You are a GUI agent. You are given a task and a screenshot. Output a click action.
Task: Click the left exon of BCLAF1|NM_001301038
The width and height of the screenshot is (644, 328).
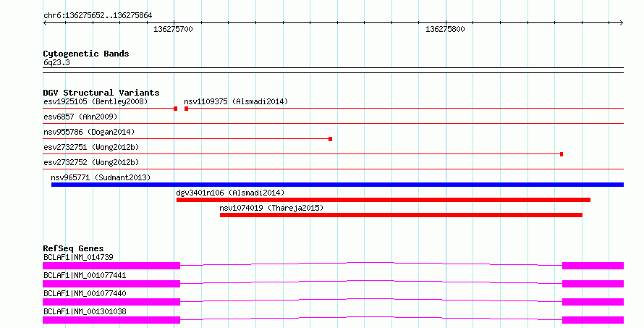tap(111, 320)
